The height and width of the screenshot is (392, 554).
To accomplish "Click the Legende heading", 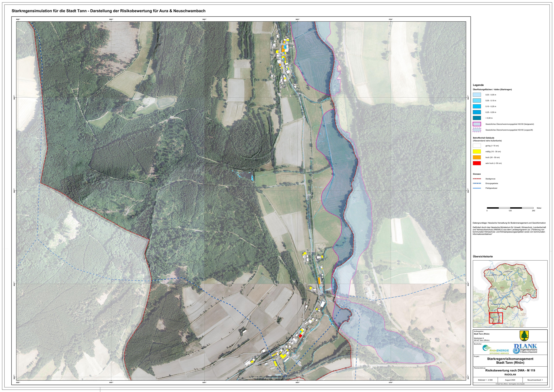I will (478, 85).
